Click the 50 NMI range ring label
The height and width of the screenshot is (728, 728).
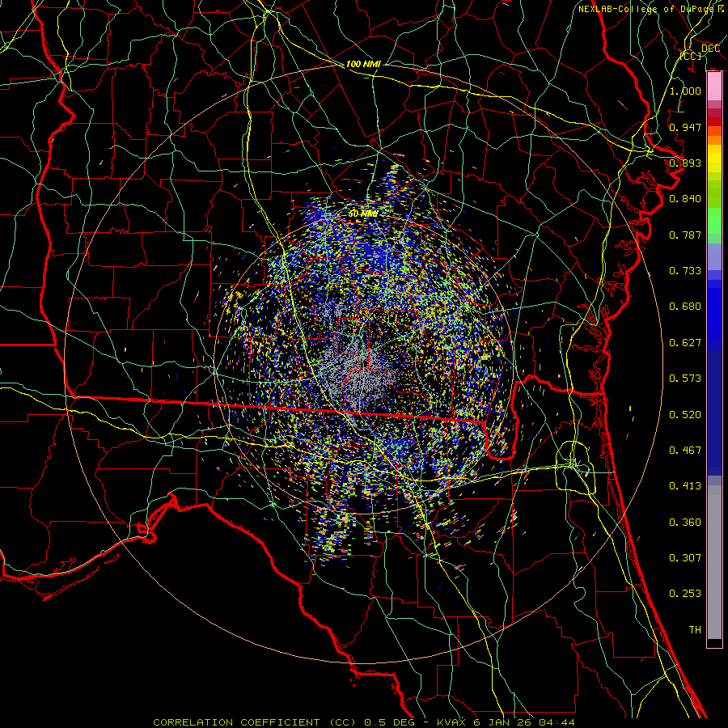[363, 214]
